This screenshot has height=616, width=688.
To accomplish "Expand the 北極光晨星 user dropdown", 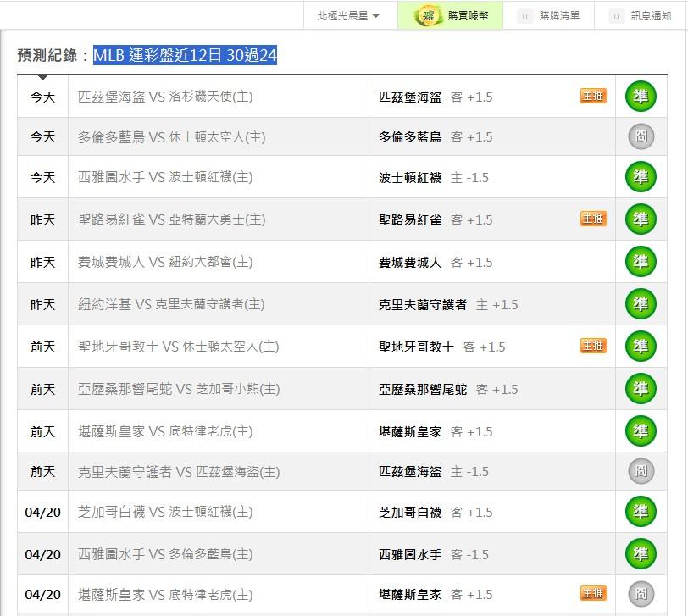I will tap(347, 15).
